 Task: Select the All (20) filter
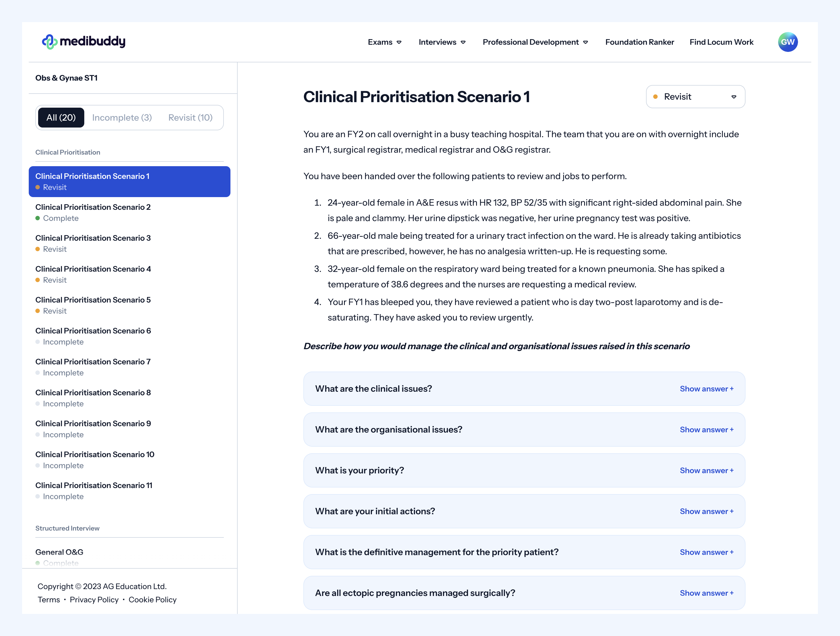61,118
